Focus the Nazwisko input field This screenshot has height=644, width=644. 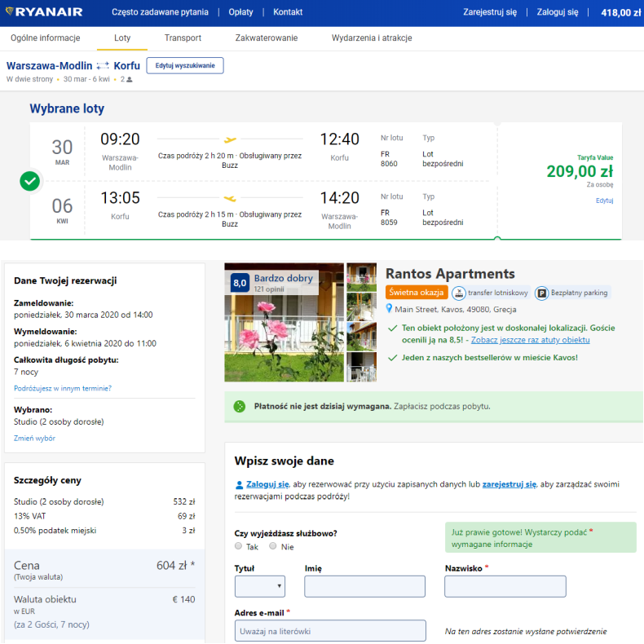click(x=505, y=586)
